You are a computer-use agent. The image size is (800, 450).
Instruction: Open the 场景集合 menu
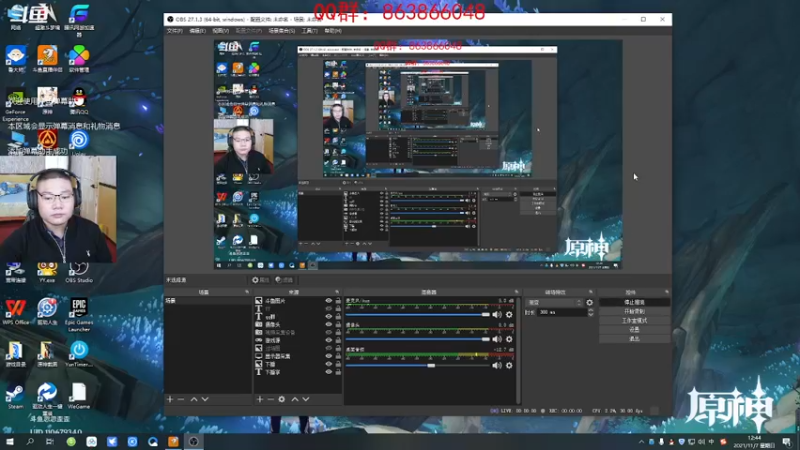[282, 31]
